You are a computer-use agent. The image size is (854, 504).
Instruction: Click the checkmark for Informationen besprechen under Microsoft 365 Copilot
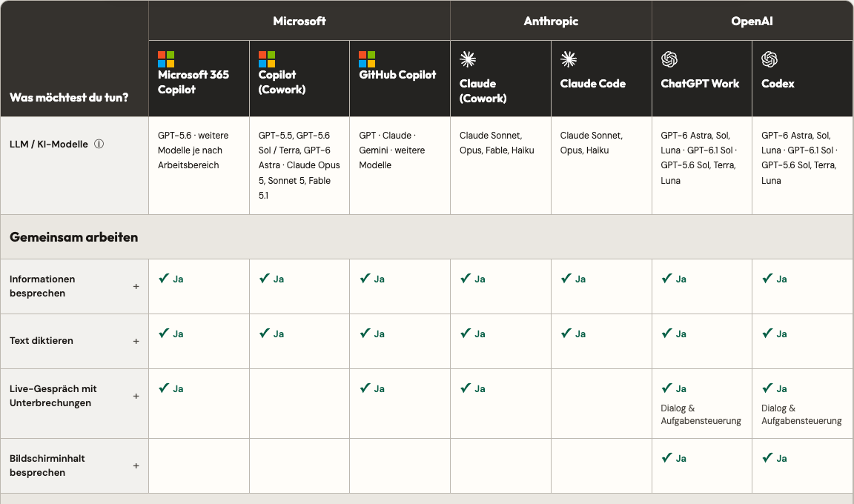pos(164,278)
